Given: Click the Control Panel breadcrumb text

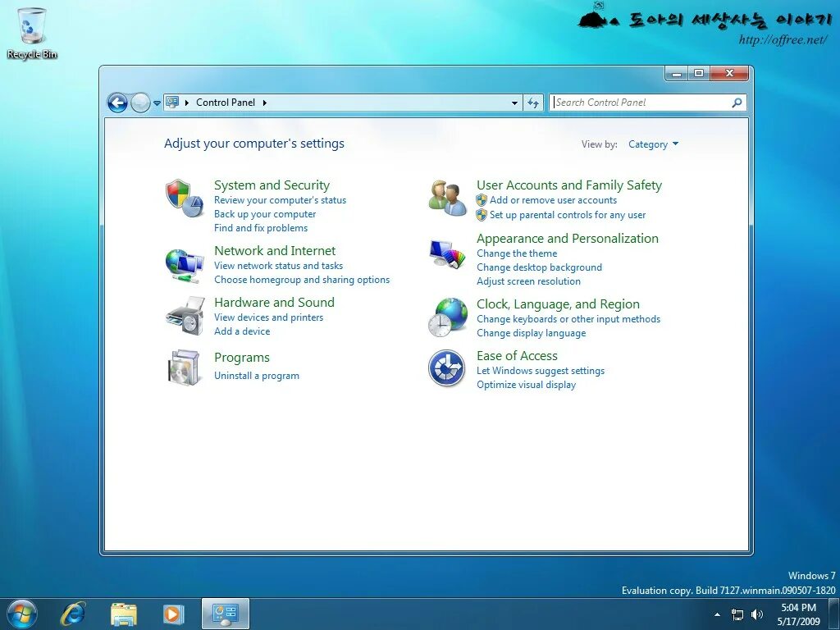Looking at the screenshot, I should click(226, 103).
